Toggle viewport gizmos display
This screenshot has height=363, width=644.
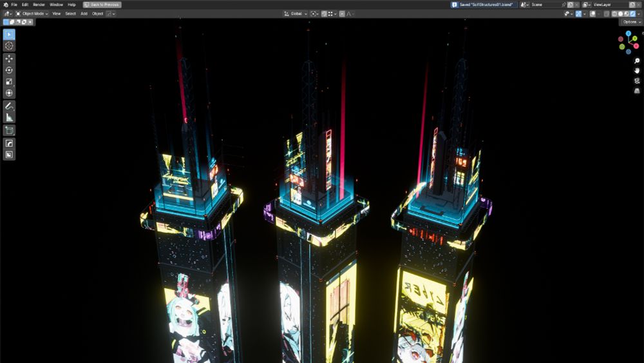pos(578,14)
